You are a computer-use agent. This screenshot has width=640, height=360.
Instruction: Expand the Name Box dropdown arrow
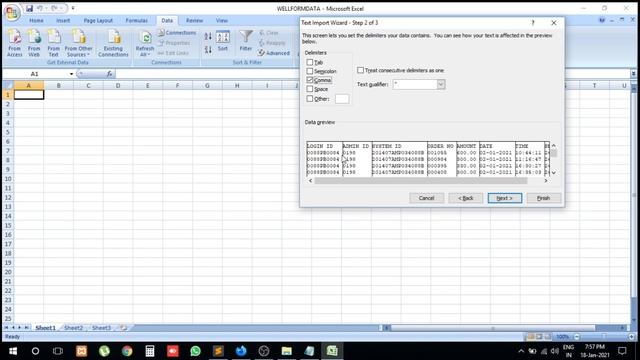[71, 74]
